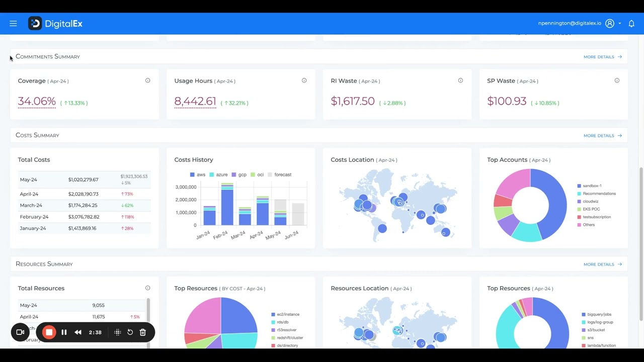Show info for Total Resources card
Viewport: 644px width, 362px height.
148,288
